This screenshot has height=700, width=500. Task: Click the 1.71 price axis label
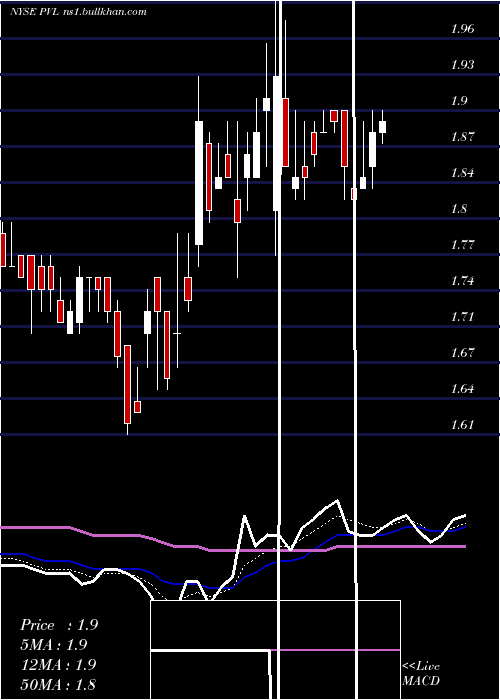coord(462,317)
